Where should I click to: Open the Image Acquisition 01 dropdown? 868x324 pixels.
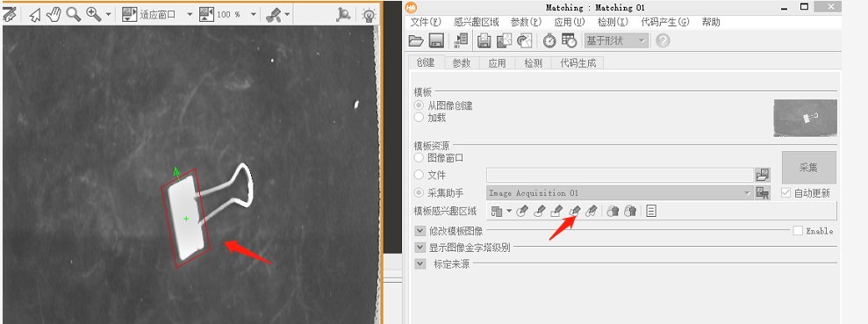pyautogui.click(x=620, y=193)
